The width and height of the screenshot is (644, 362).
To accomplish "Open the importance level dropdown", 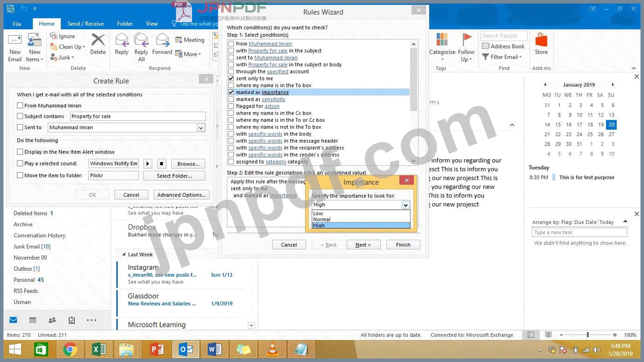I will (405, 205).
